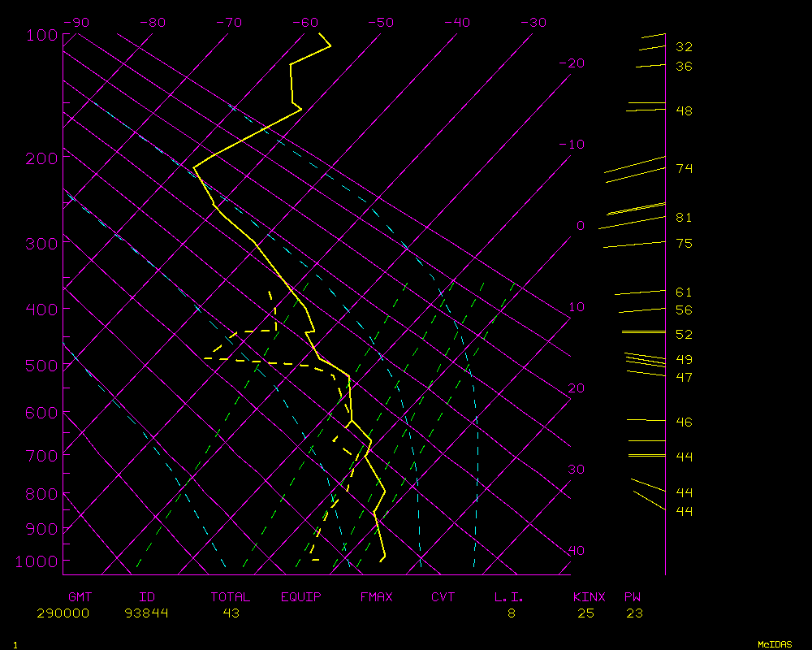Select the station ID value 93844
The image size is (812, 650).
146,613
